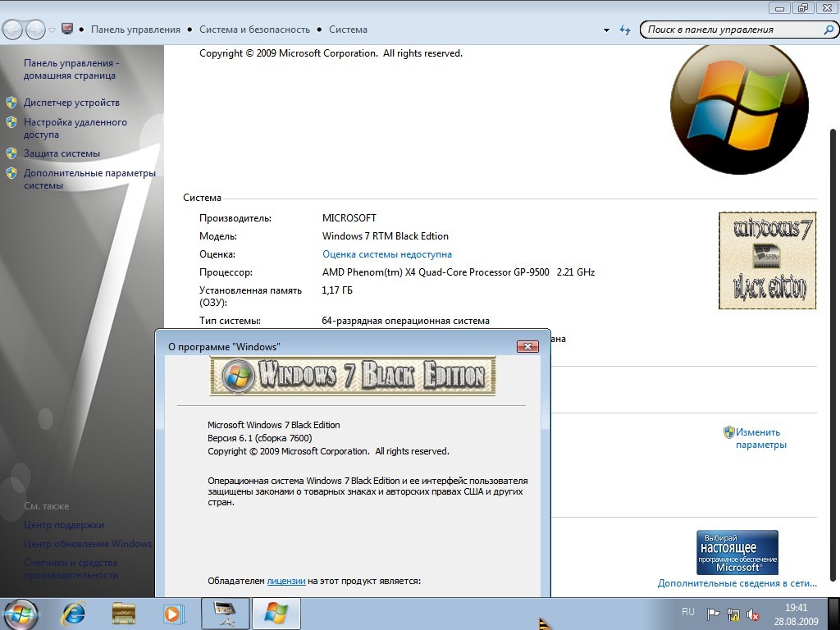Click the Windows 7 Black Edition OEM logo
840x630 pixels.
(767, 260)
